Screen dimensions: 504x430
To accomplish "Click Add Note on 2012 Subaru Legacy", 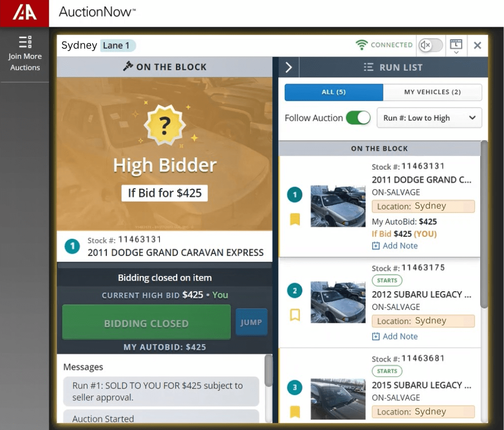I will (x=395, y=336).
